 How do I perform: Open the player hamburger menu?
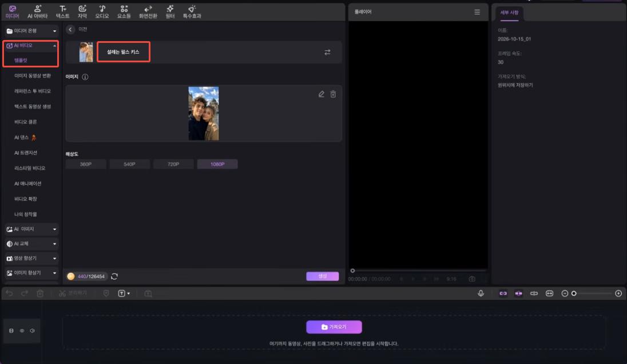[477, 12]
